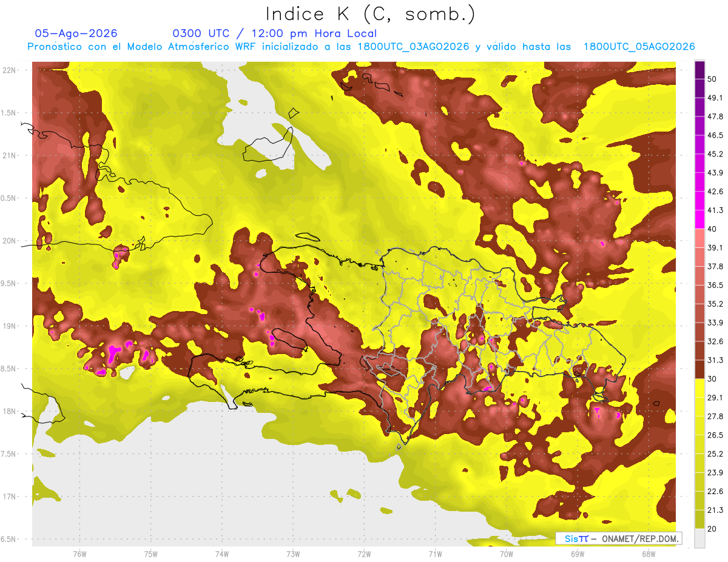Click the legend value "35.2"

[715, 304]
